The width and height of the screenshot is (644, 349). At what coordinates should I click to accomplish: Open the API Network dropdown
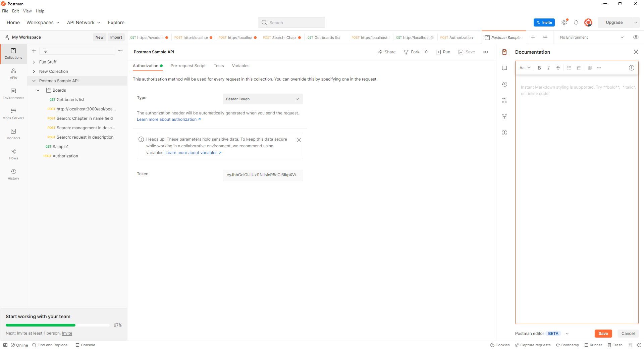(x=84, y=22)
